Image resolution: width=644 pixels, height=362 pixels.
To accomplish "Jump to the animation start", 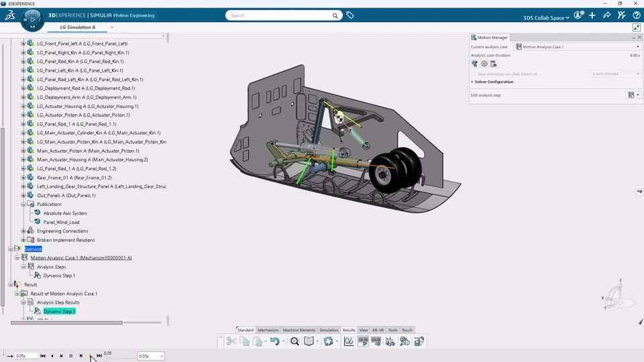I will [x=43, y=356].
